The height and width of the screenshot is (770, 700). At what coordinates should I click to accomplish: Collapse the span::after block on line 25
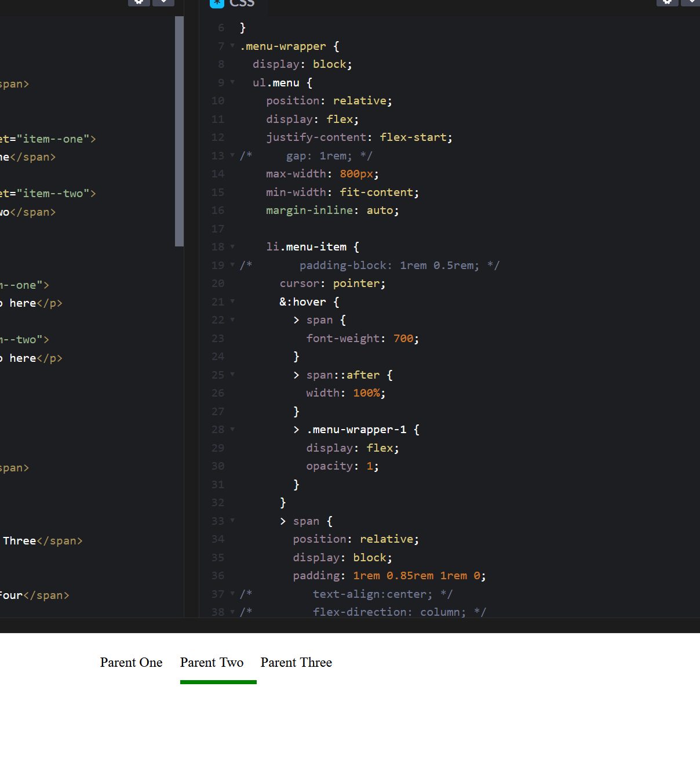click(x=232, y=375)
